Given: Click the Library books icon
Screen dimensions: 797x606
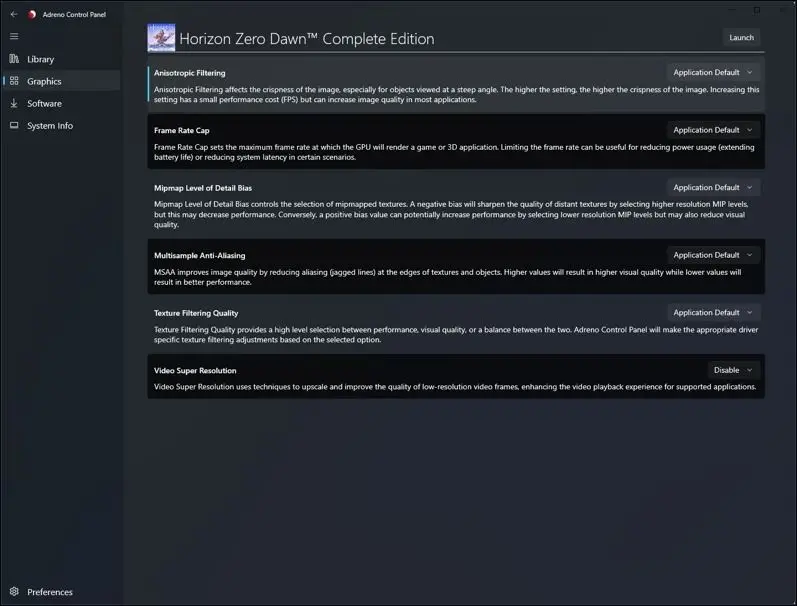Looking at the screenshot, I should point(14,59).
